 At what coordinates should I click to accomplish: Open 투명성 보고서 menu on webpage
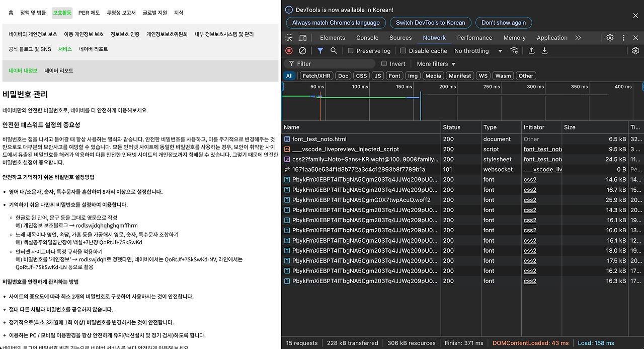point(121,13)
